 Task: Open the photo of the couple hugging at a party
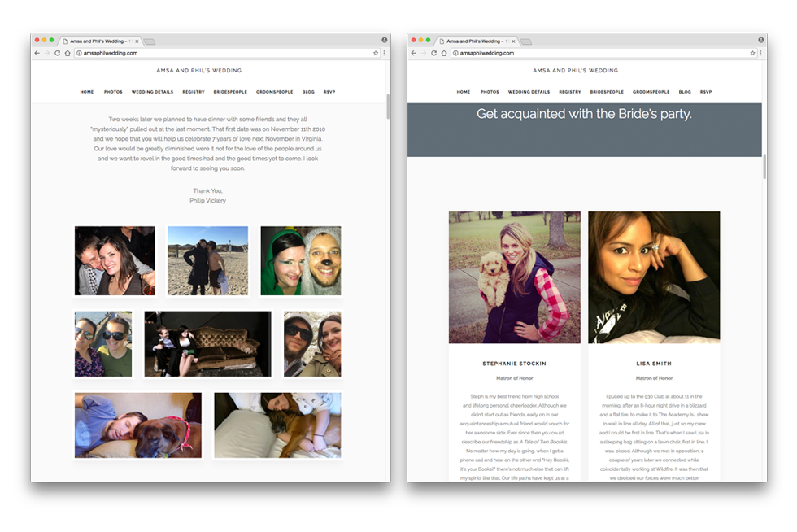coord(115,261)
